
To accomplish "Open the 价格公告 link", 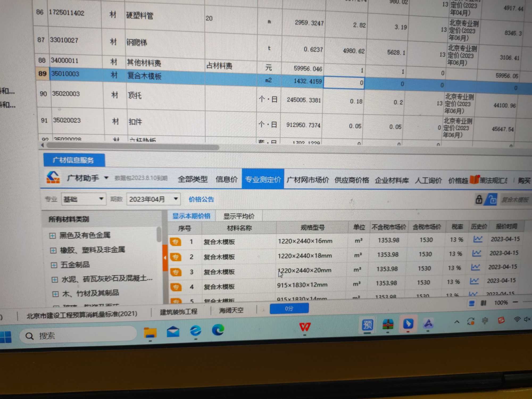I will tap(201, 199).
